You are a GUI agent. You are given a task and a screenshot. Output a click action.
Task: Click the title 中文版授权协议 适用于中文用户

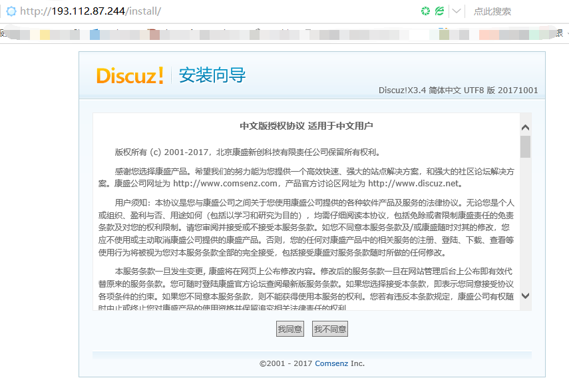[306, 126]
